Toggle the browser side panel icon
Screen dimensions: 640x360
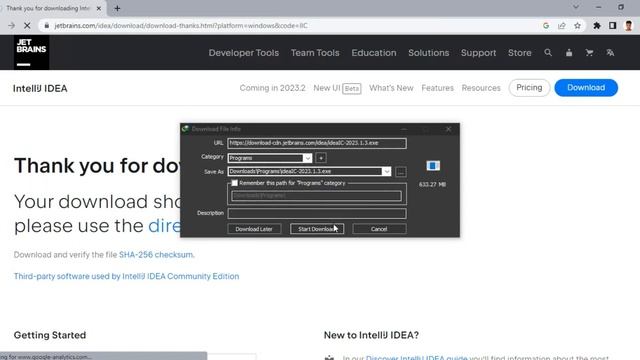point(613,26)
